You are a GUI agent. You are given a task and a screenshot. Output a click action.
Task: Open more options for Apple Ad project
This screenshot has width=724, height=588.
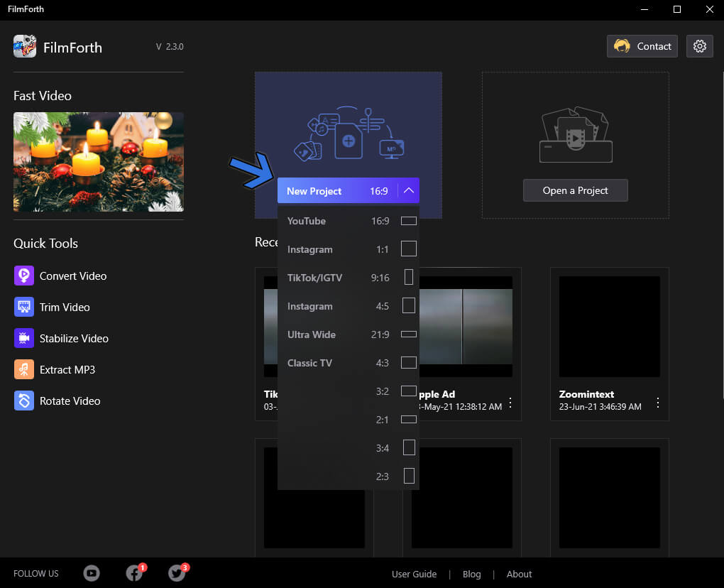tap(510, 403)
